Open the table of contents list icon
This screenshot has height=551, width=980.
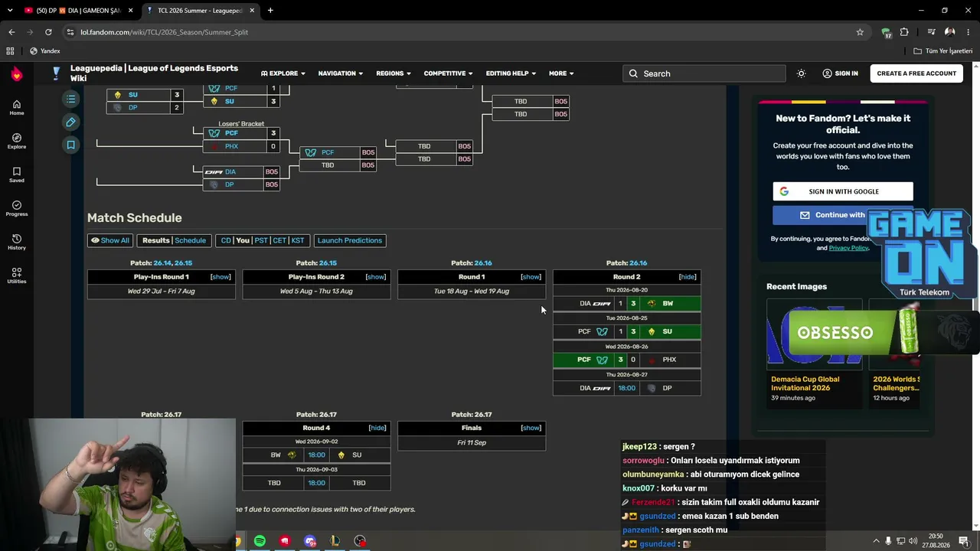pos(70,99)
